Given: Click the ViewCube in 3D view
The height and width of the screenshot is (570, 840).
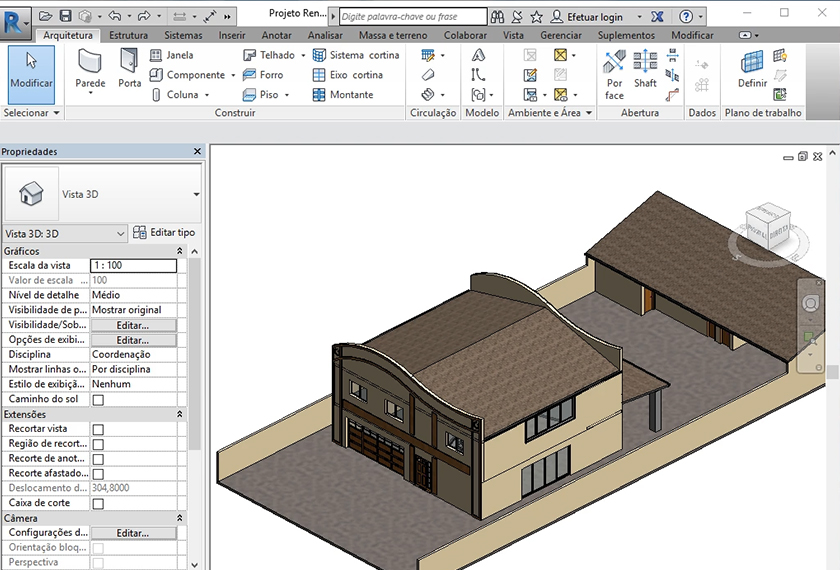Looking at the screenshot, I should pyautogui.click(x=768, y=224).
